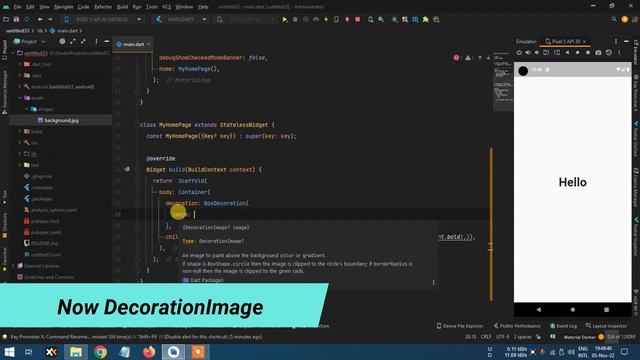Click emulator volume up icon
This screenshot has height=360, width=640.
(x=528, y=53)
